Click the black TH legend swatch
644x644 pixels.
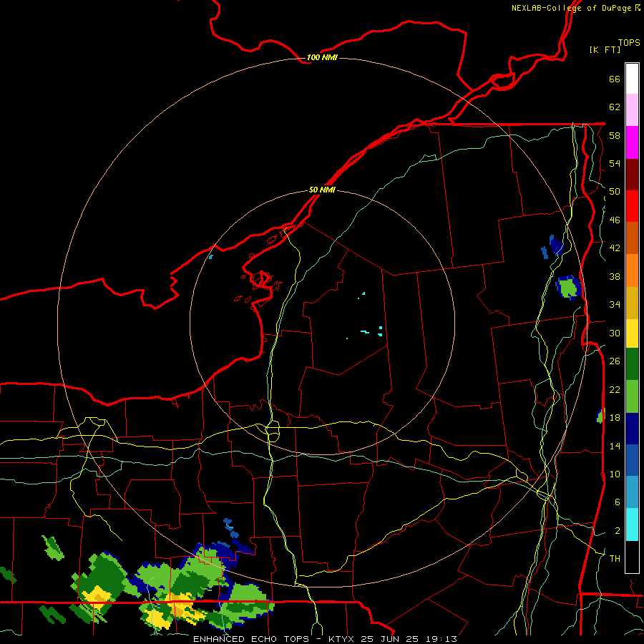pyautogui.click(x=632, y=557)
